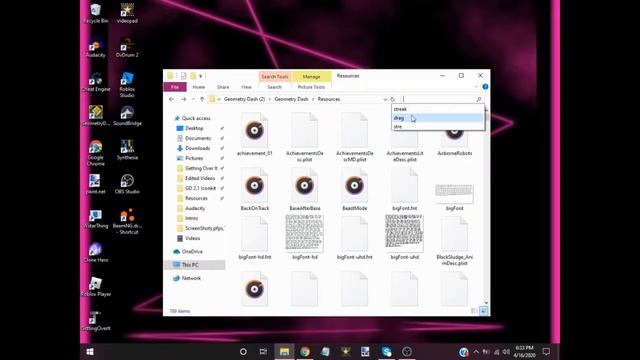Switch to large icons view button
Image resolution: width=640 pixels, height=360 pixels.
coord(484,311)
